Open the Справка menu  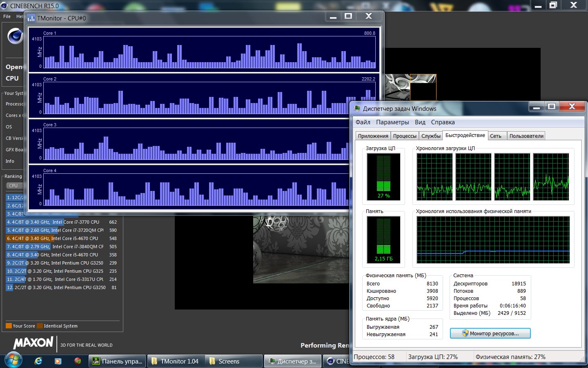(443, 122)
